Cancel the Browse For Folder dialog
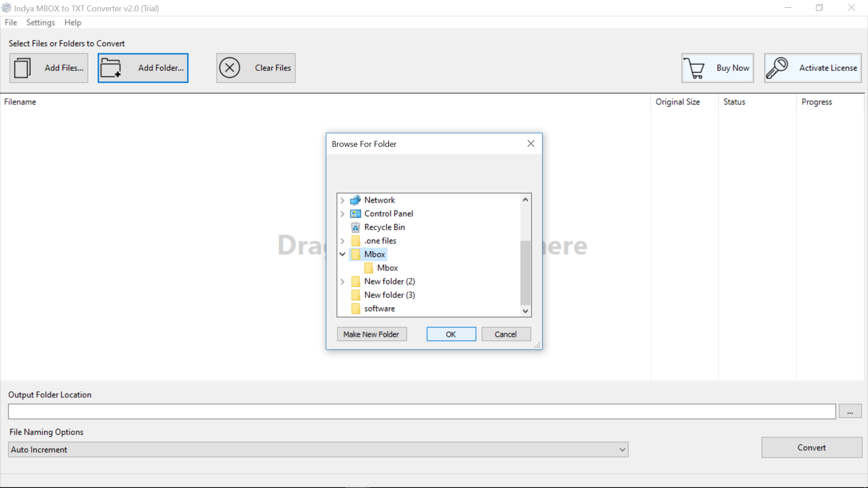The image size is (868, 488). [506, 334]
